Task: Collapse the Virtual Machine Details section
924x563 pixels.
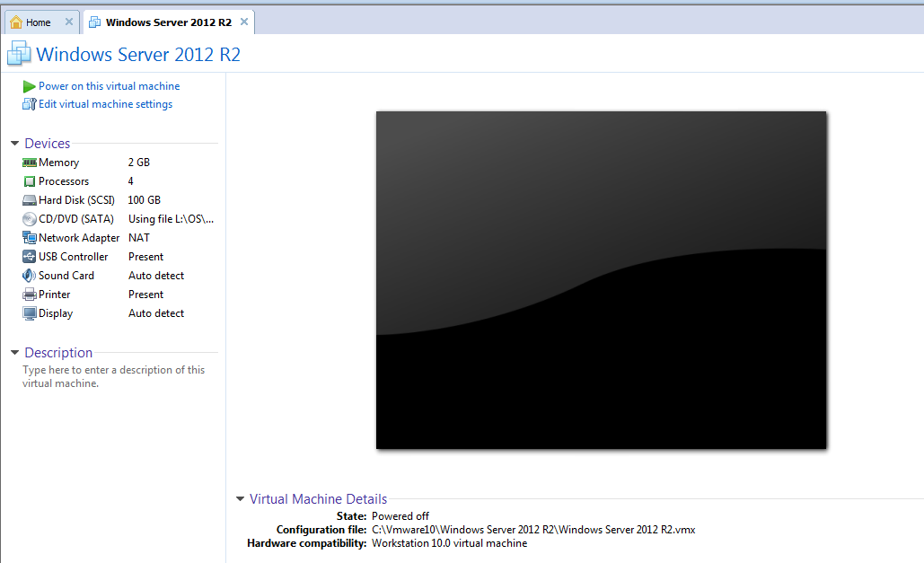Action: [240, 498]
